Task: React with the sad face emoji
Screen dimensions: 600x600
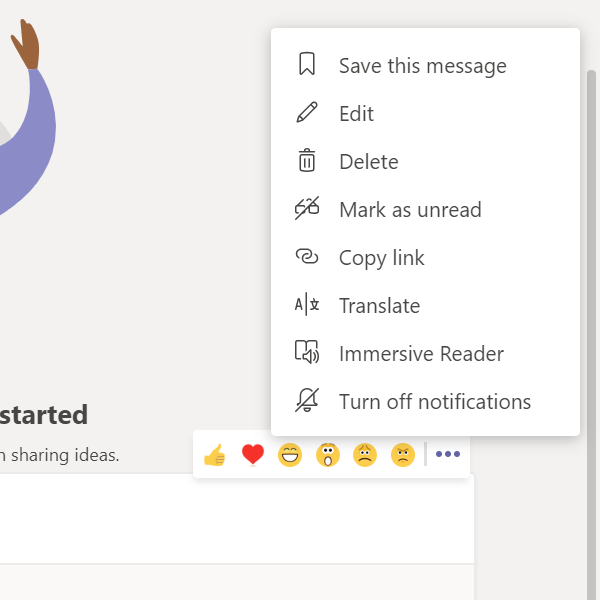Action: (x=365, y=455)
